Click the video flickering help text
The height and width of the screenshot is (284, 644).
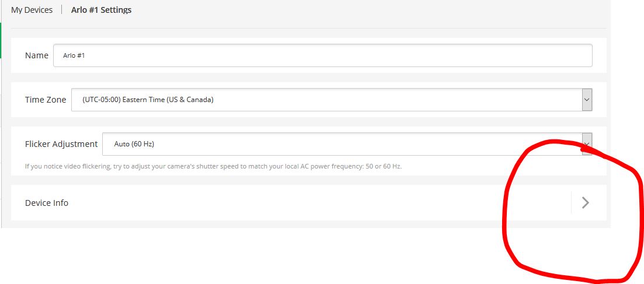tap(213, 167)
